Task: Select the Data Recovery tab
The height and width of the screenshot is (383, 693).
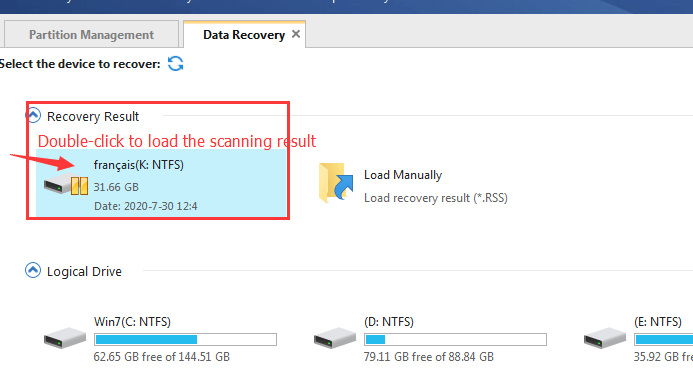Action: pos(244,34)
